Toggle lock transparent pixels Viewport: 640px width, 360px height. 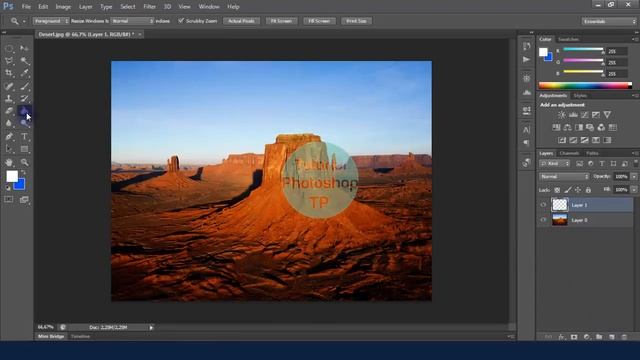coord(557,190)
